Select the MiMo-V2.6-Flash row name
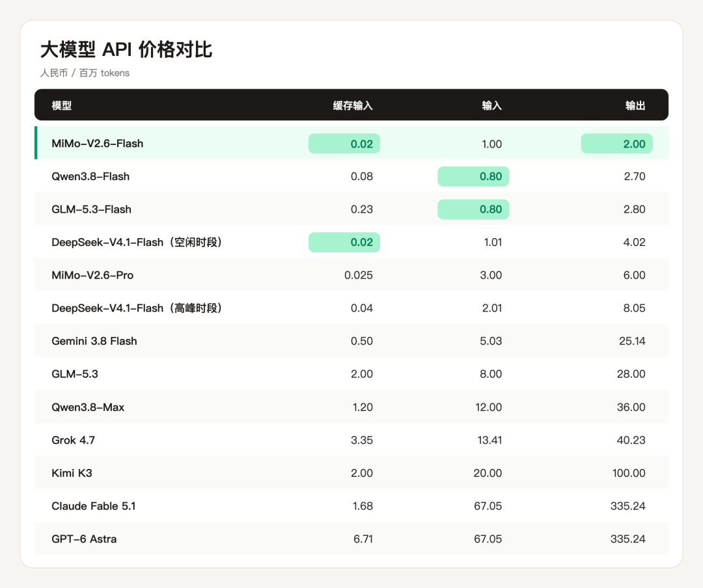Image resolution: width=703 pixels, height=588 pixels. click(x=97, y=143)
